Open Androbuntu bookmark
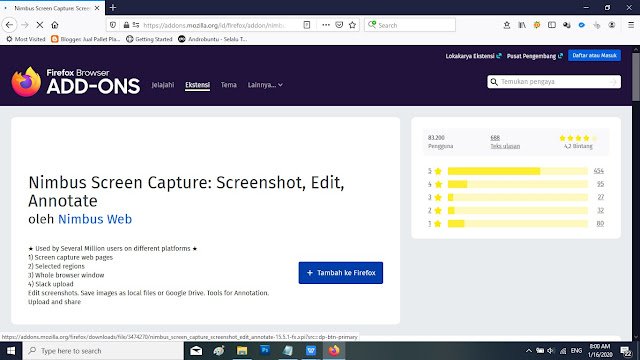This screenshot has height=360, width=640. 213,39
